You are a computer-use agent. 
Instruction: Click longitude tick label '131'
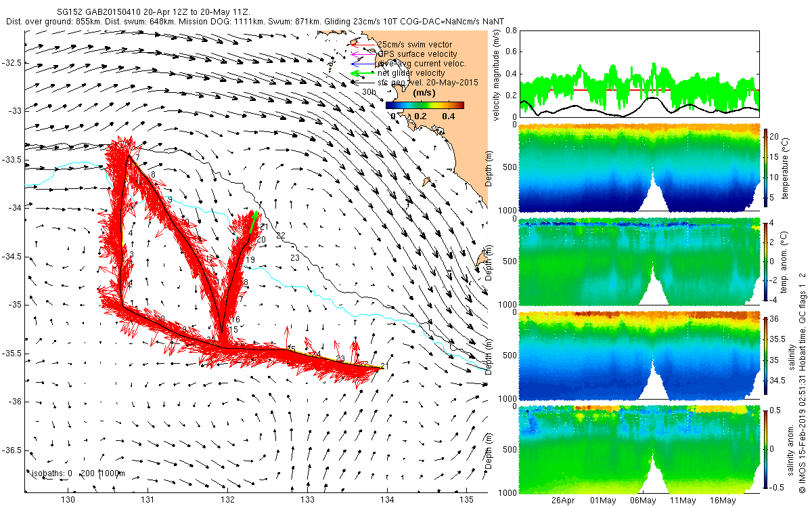(x=148, y=500)
